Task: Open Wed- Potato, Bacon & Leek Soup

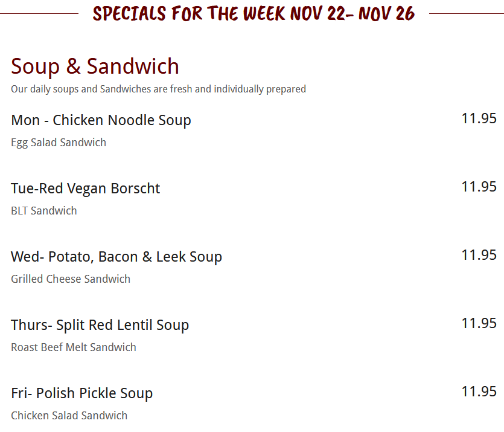Action: coord(116,257)
